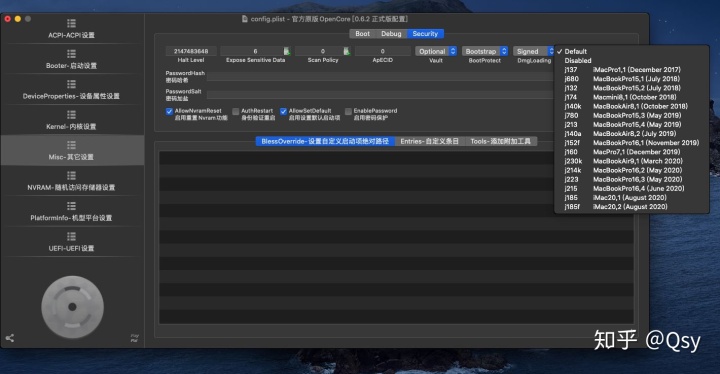Switch to the Tools tab
Viewport: 720px width, 374px height.
point(501,141)
